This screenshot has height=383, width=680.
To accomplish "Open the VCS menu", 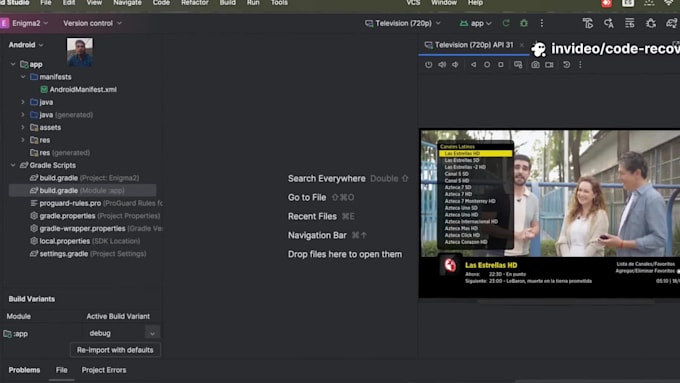I will point(413,3).
